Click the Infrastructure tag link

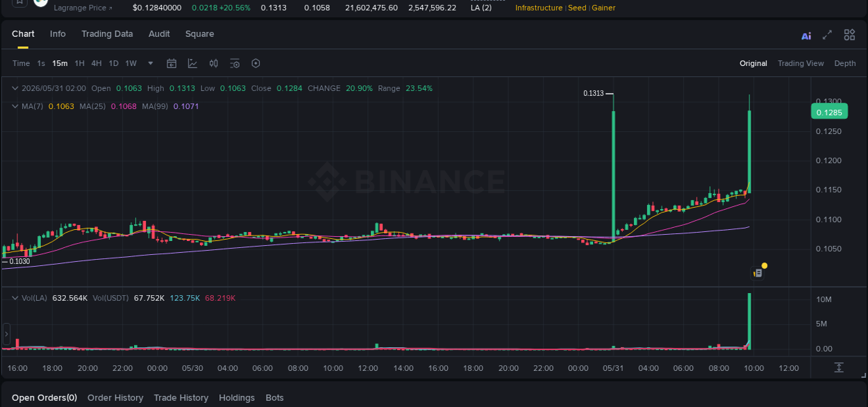tap(539, 8)
